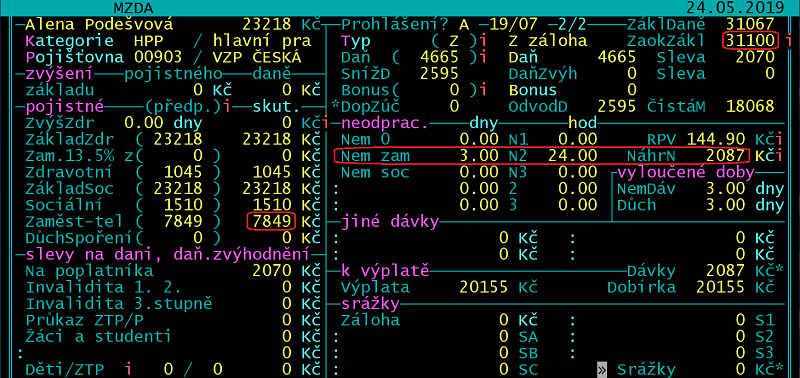
Task: Click the » arrow before Srážky
Action: pyautogui.click(x=602, y=369)
